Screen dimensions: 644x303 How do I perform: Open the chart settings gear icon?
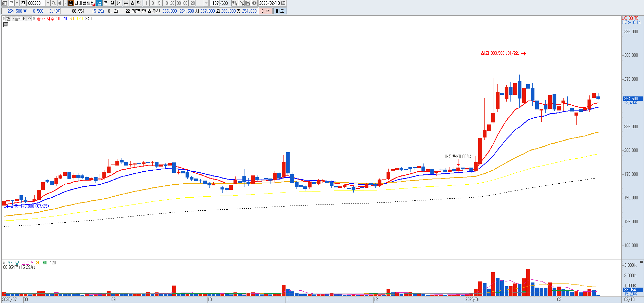(254, 3)
